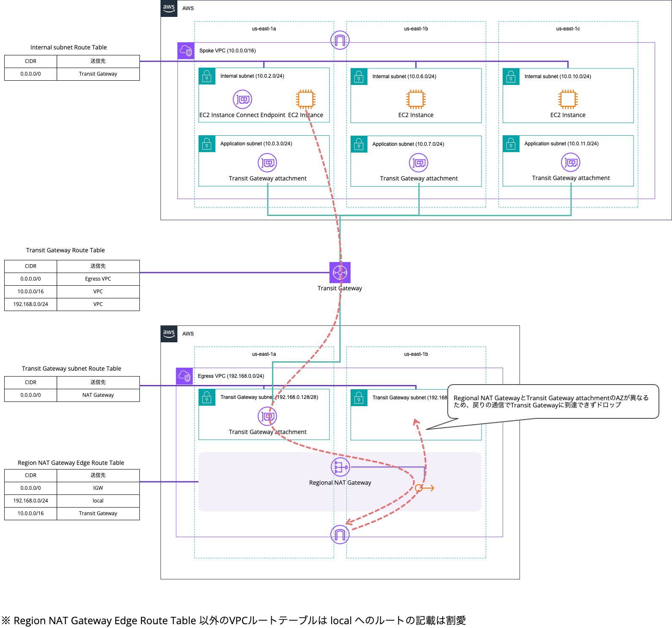
Task: Click the Spoke VPC (10.0.0.0/16) label
Action: click(x=227, y=51)
